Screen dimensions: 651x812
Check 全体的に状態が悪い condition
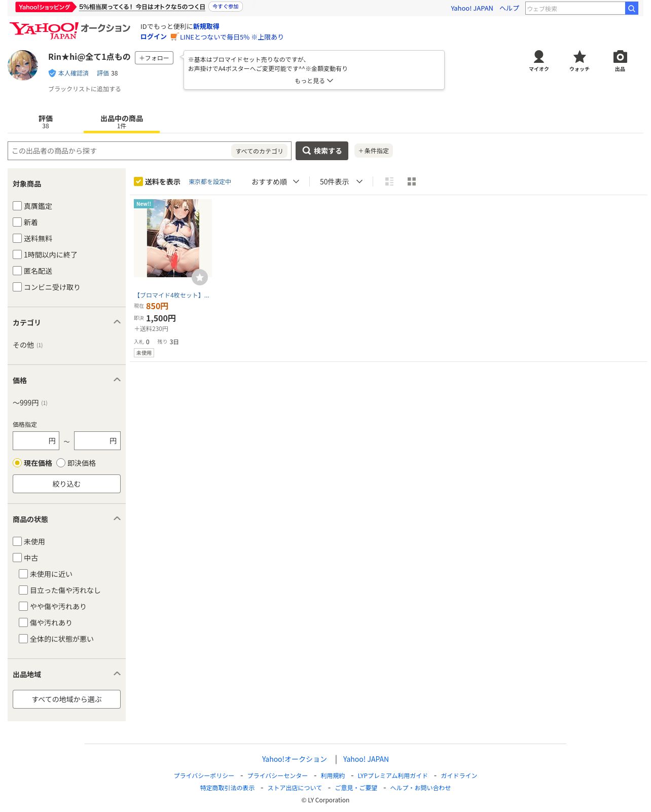coord(23,639)
